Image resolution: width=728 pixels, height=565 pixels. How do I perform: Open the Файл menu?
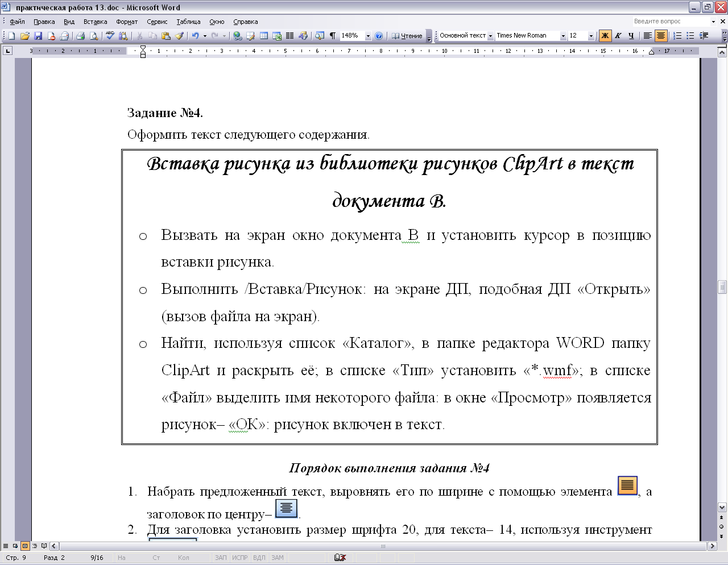18,22
